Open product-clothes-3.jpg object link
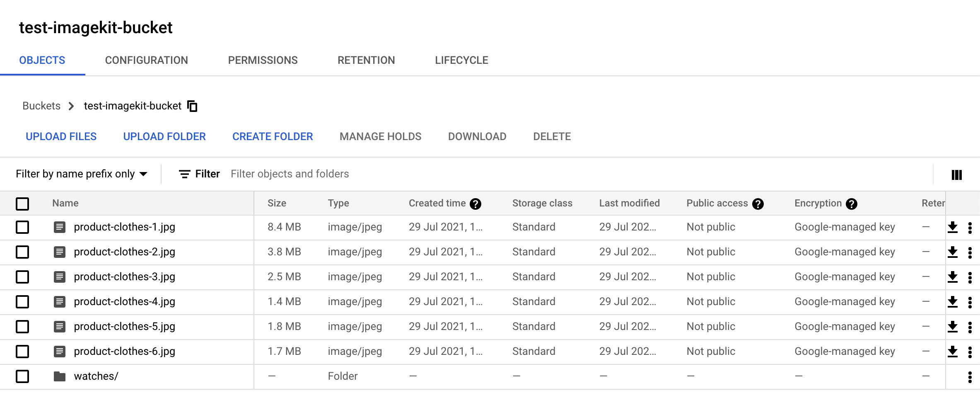Screen dimensions: 980x393 point(125,277)
